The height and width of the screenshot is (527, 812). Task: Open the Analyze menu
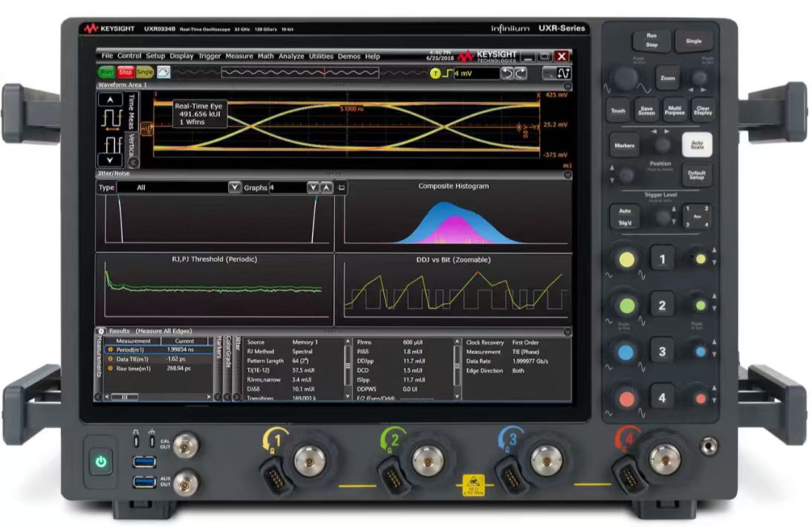pos(291,56)
